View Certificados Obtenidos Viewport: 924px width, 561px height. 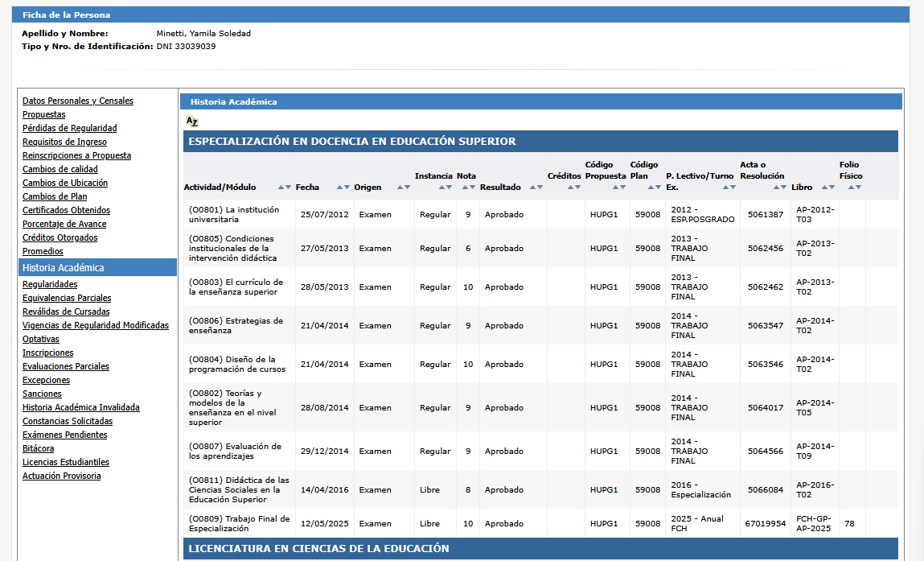click(66, 210)
